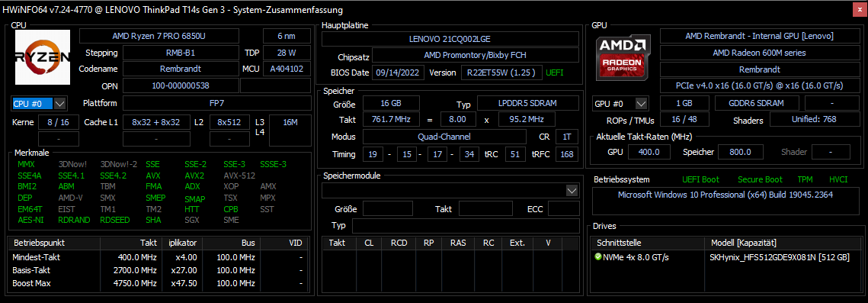This screenshot has height=303, width=868.
Task: Click the Quad-Channel memory mode field
Action: pyautogui.click(x=444, y=137)
